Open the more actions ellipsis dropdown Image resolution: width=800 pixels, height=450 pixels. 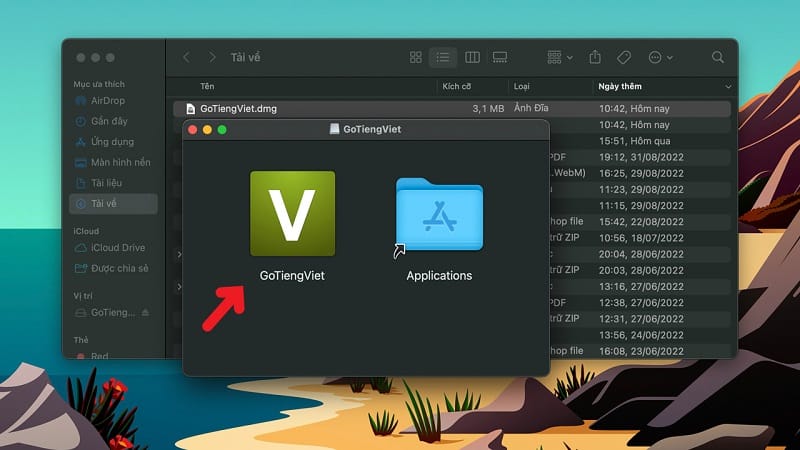(x=660, y=58)
